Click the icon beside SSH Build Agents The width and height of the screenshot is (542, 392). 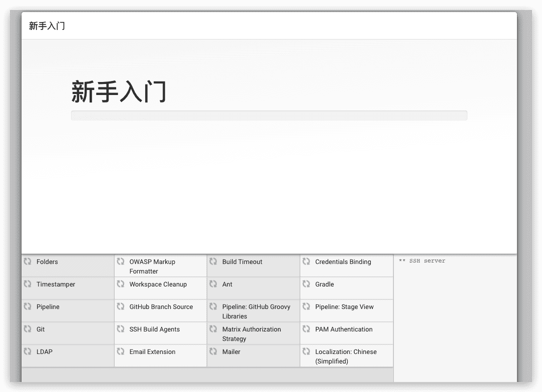[x=121, y=329]
